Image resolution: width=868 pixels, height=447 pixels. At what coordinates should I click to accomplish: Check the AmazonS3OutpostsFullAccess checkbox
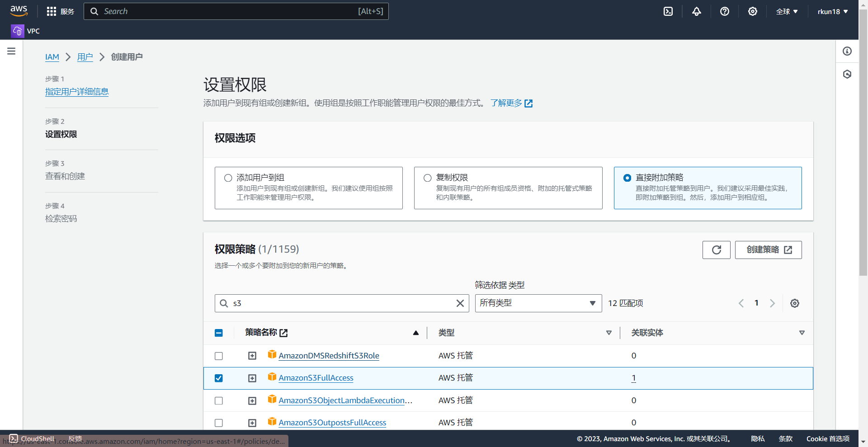click(x=219, y=423)
